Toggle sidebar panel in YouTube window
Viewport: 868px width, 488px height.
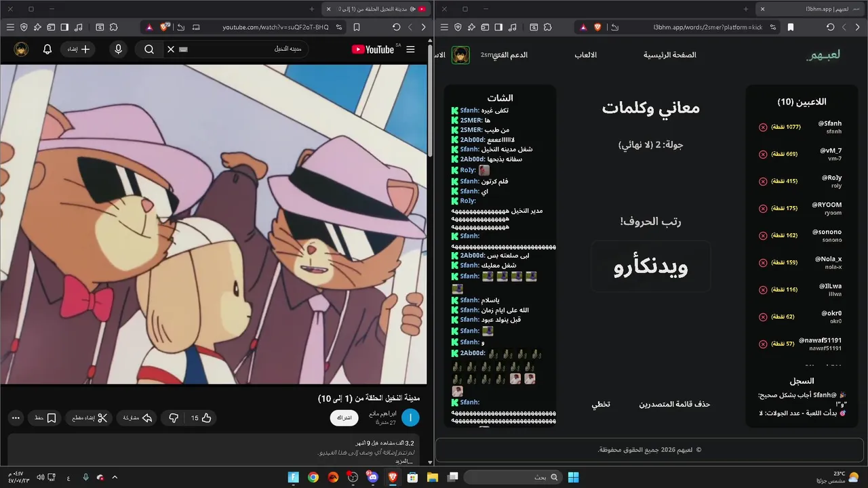tap(64, 27)
